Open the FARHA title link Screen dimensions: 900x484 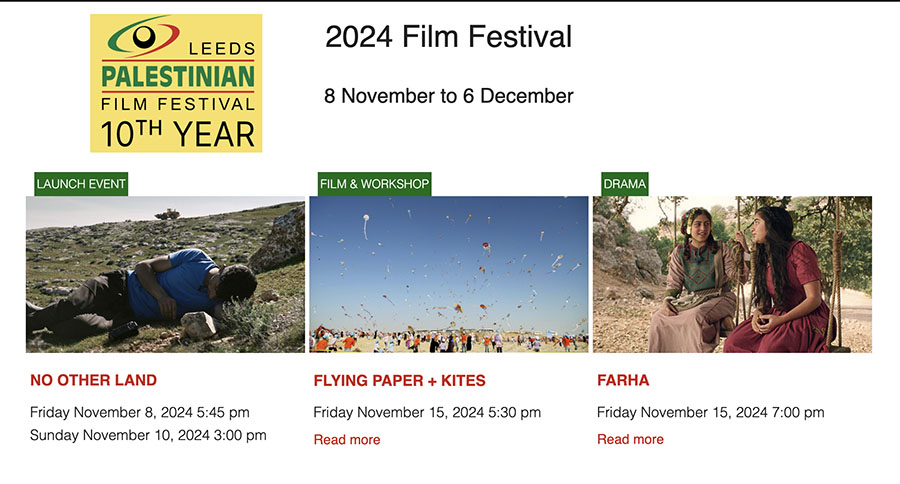623,380
